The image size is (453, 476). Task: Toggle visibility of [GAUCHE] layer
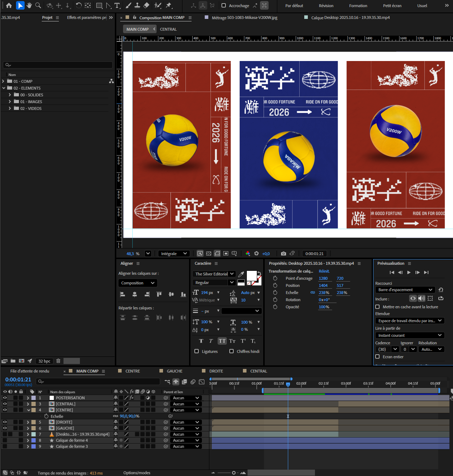tap(5, 428)
